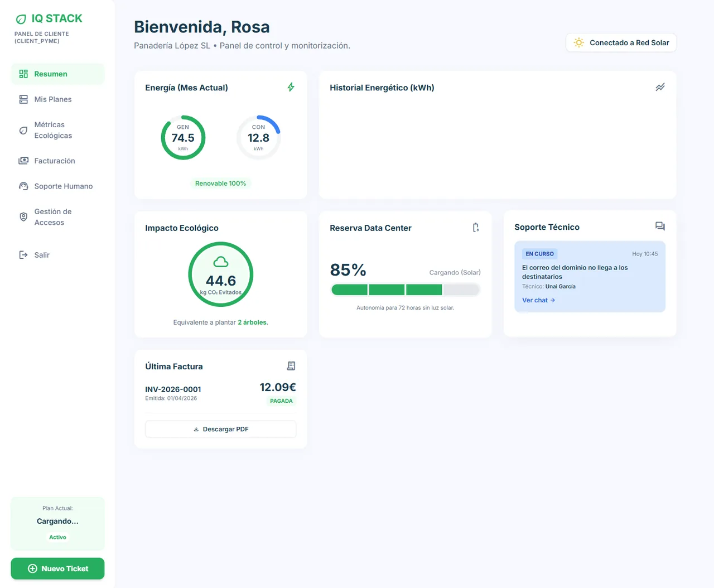The width and height of the screenshot is (714, 588).
Task: Click the Bienvenida, Rosa heading
Action: tap(202, 27)
